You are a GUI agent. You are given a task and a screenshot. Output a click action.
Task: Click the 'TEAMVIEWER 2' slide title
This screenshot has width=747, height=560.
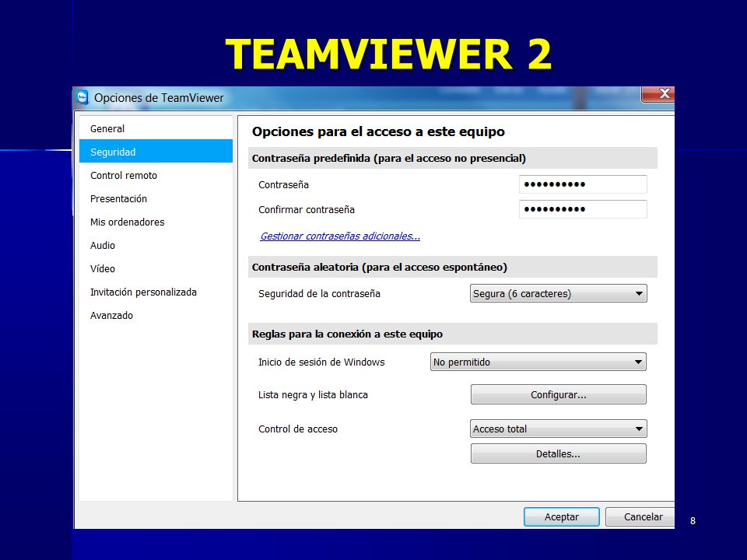pos(389,54)
